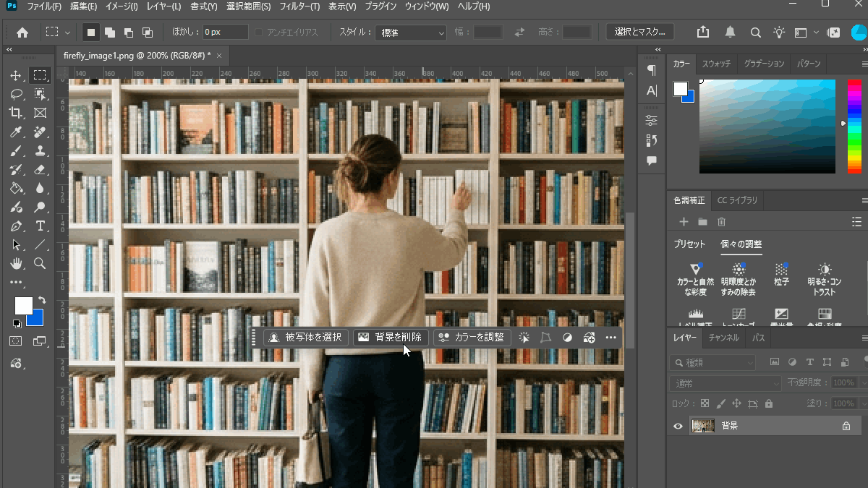Toggle Quick Mask mode icon
The image size is (868, 488).
tap(15, 341)
